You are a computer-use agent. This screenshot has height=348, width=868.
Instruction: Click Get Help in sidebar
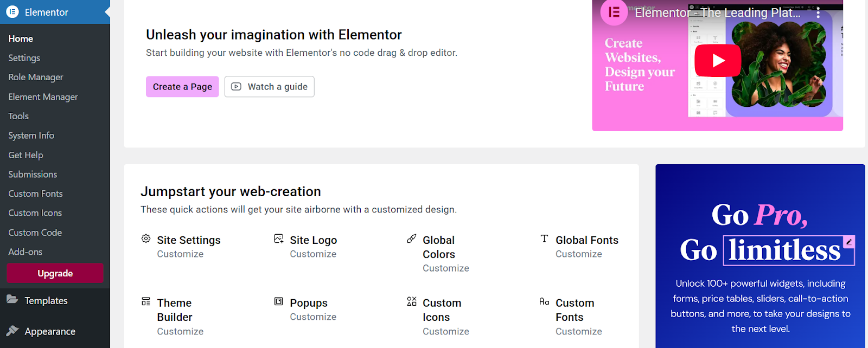point(25,155)
